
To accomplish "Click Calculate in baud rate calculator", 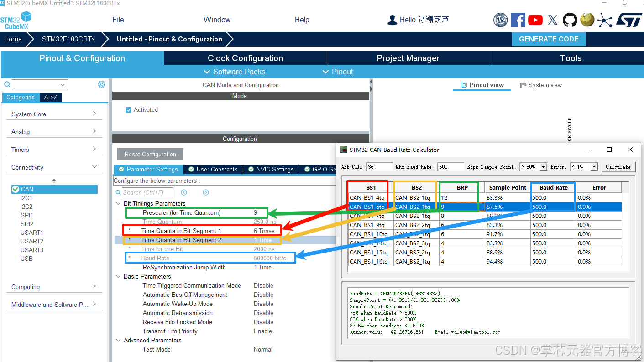I will [x=618, y=167].
